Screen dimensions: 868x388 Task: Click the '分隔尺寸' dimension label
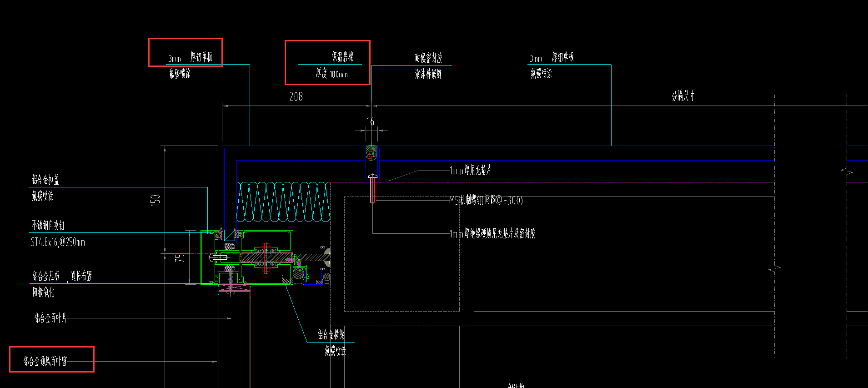click(x=683, y=96)
